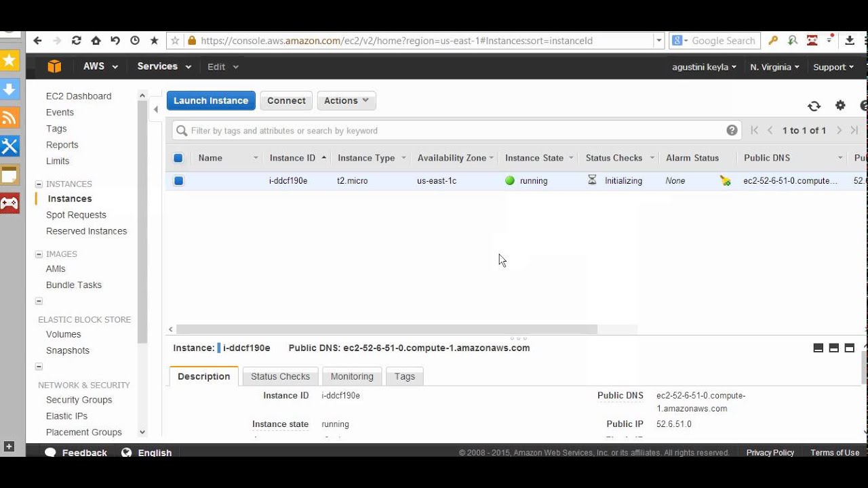Open Spot Requests in sidebar
The width and height of the screenshot is (868, 488).
(76, 215)
